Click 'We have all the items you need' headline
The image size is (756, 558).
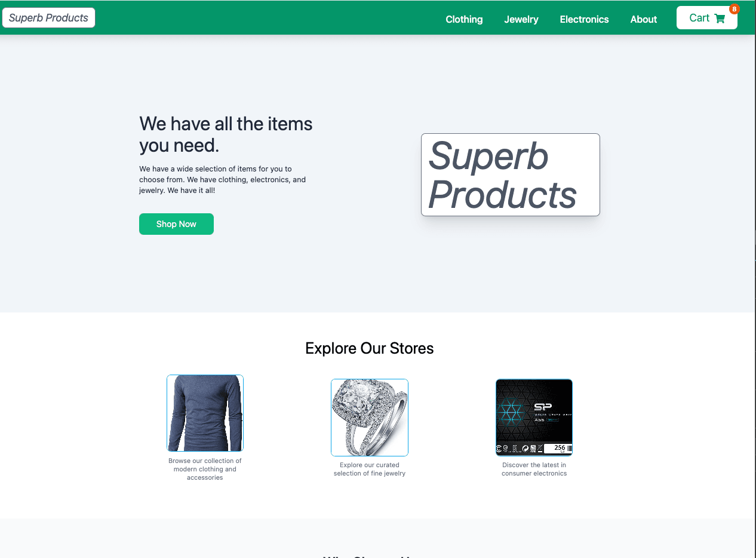226,134
